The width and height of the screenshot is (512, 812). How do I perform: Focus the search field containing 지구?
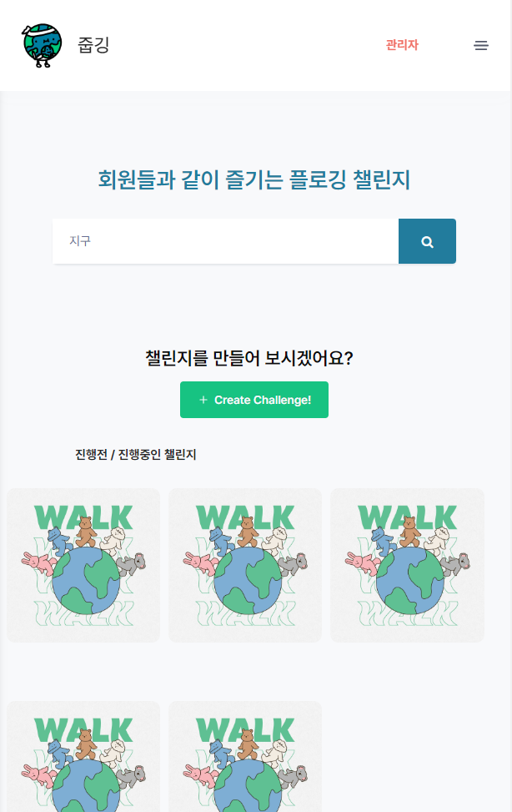[225, 241]
